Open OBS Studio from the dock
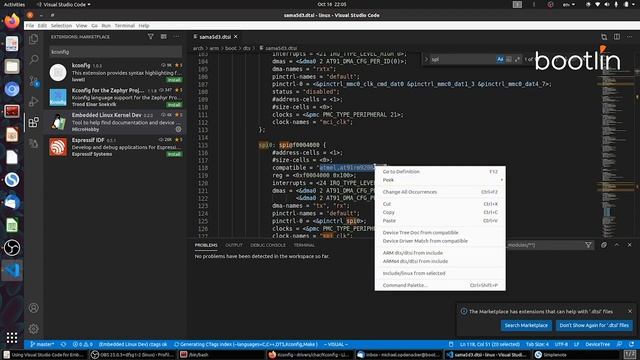This screenshot has width=640, height=360. tap(12, 247)
